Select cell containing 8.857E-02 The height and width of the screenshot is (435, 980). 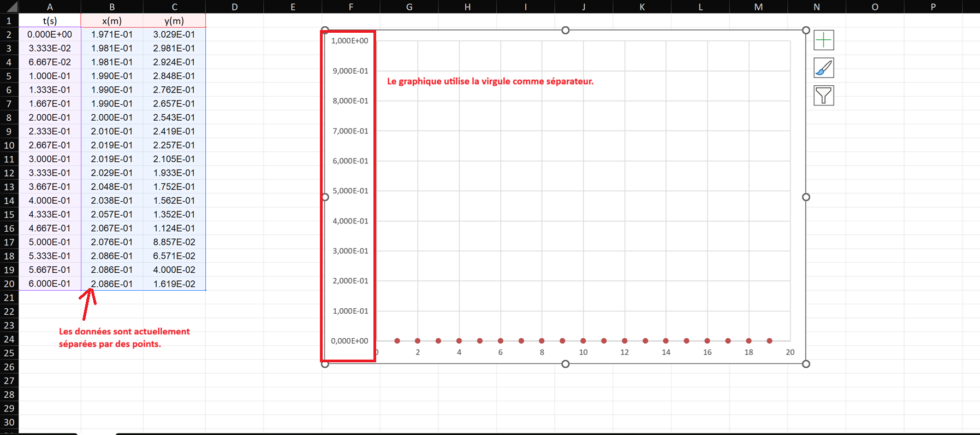pyautogui.click(x=174, y=242)
